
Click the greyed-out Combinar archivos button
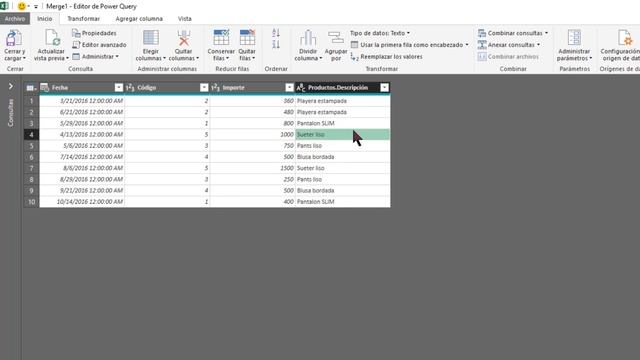point(508,57)
